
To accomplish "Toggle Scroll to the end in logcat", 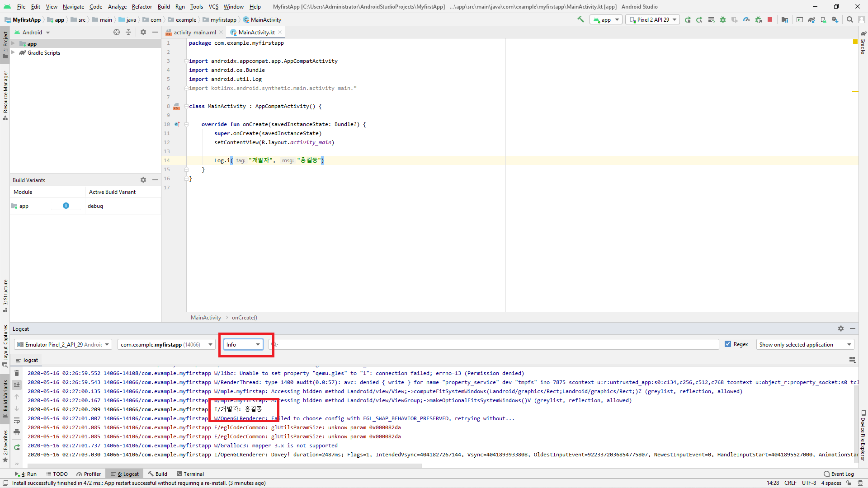I will click(x=17, y=385).
